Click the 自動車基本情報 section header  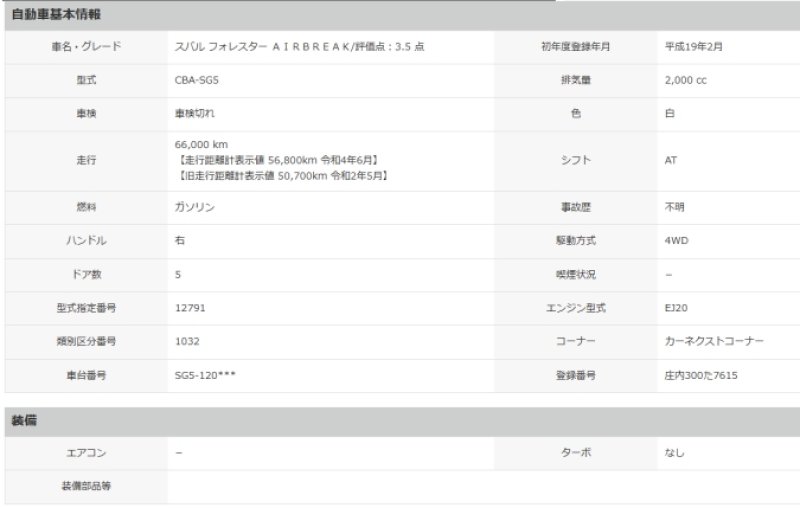tap(55, 16)
